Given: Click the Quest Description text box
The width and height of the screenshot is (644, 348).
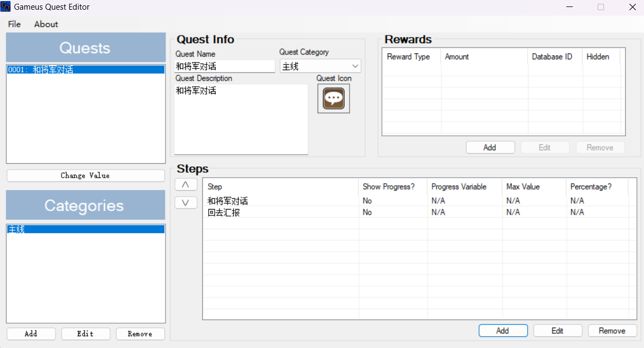Looking at the screenshot, I should (241, 120).
